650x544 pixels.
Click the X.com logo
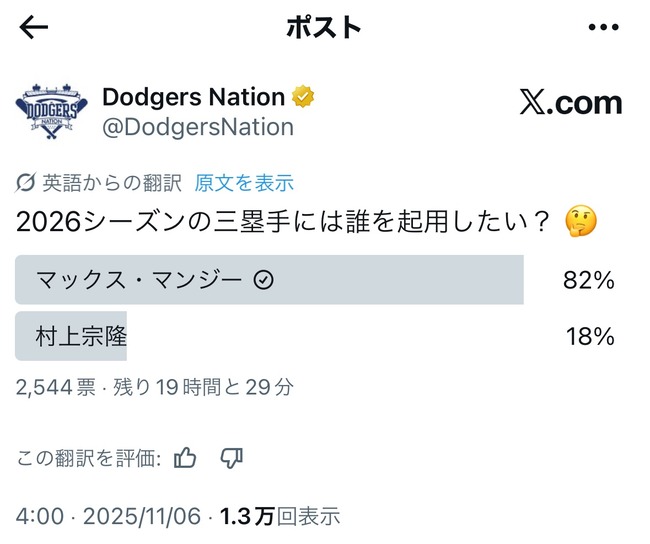(570, 102)
